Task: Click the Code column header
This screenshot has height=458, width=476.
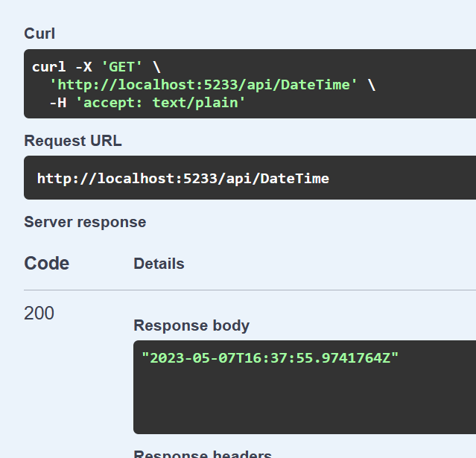Action: click(46, 264)
